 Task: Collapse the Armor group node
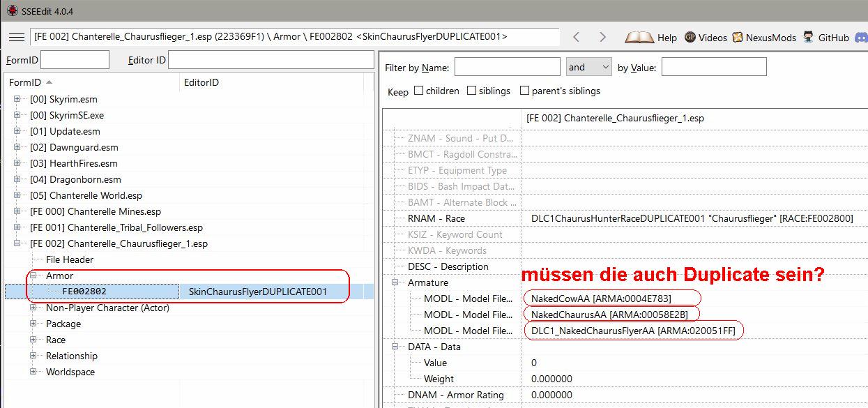click(x=33, y=276)
